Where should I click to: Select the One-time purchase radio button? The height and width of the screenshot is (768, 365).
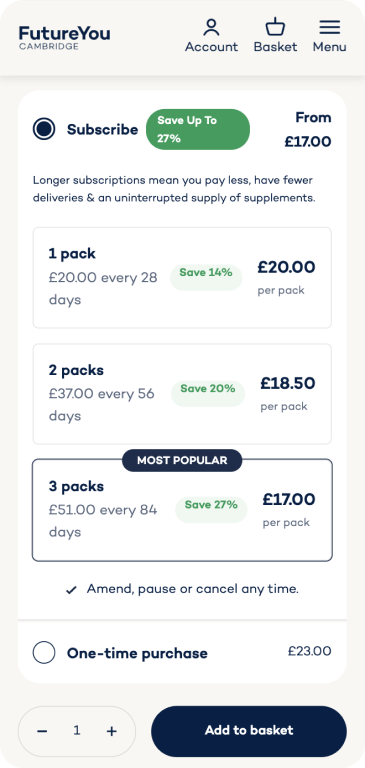(44, 653)
